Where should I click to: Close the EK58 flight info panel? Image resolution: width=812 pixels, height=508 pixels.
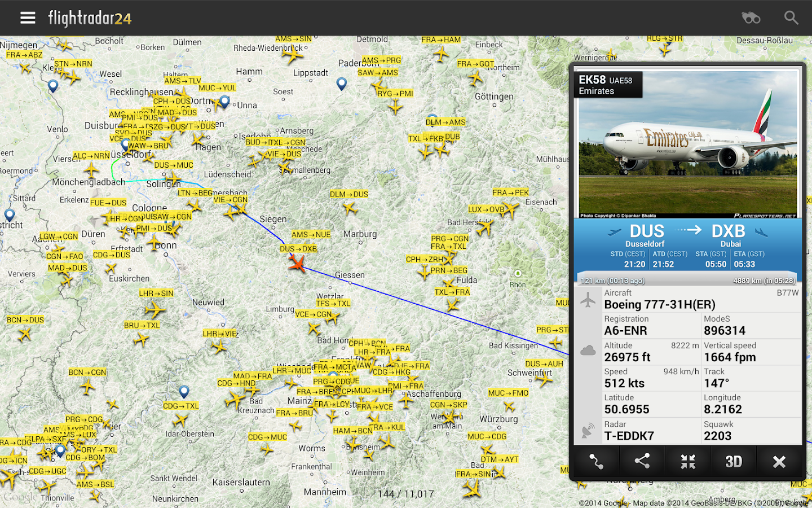(x=779, y=462)
